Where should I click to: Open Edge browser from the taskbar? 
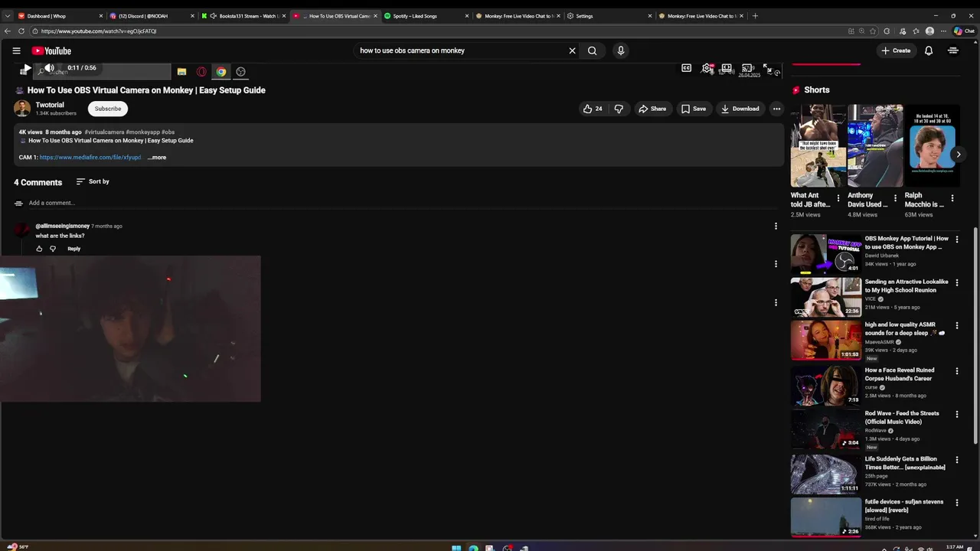[x=473, y=547]
